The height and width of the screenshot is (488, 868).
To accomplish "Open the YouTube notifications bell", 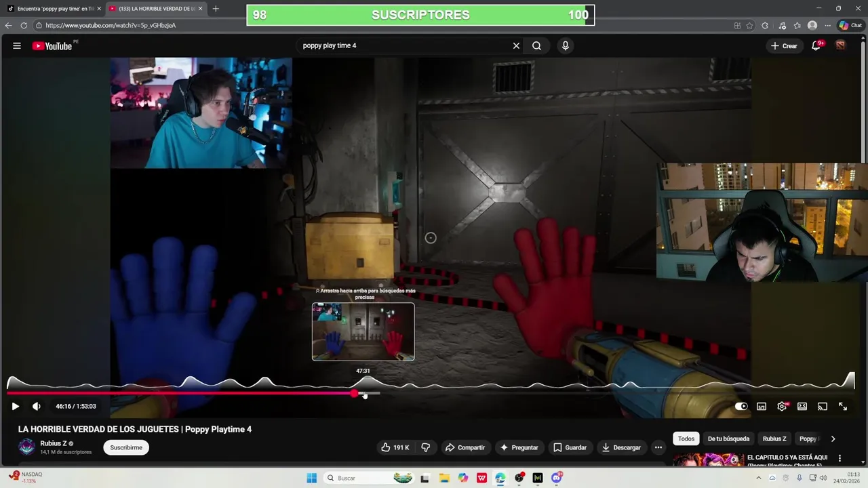I will point(816,45).
